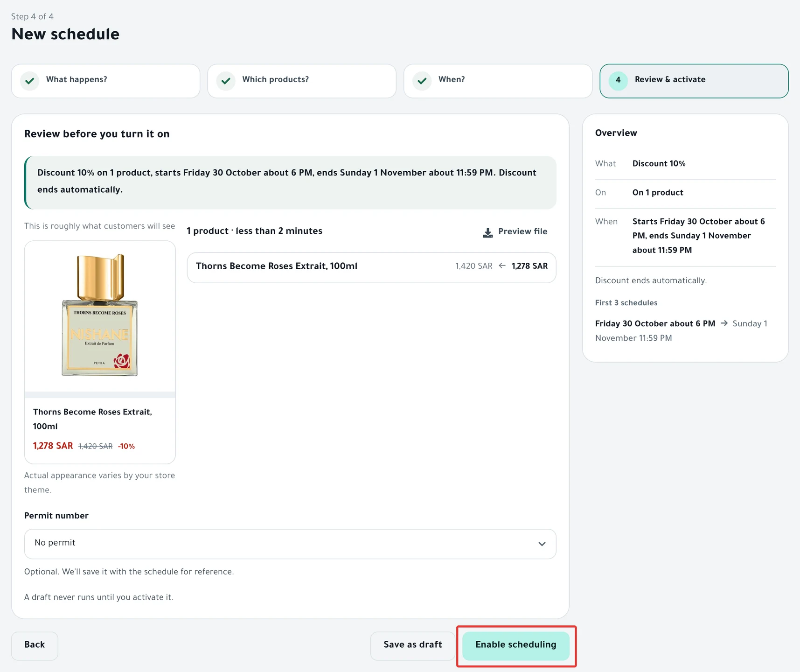Click the discounted price 1,278 SAR in product card
This screenshot has width=800, height=672.
pos(53,446)
